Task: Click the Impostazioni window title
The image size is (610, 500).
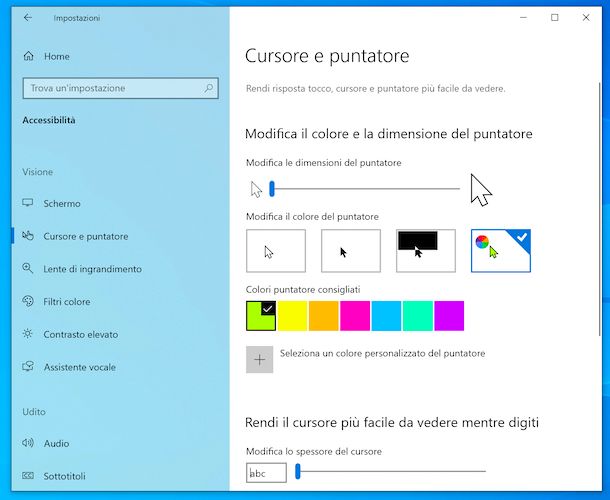Action: [77, 18]
